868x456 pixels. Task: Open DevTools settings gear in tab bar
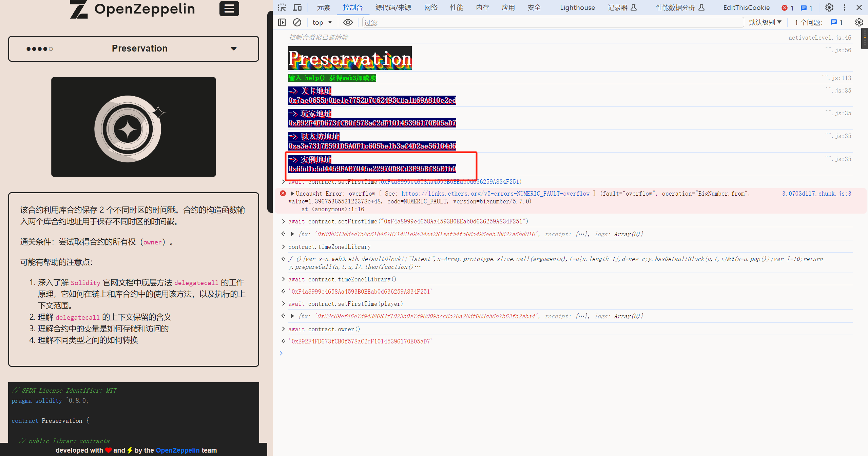(x=829, y=7)
